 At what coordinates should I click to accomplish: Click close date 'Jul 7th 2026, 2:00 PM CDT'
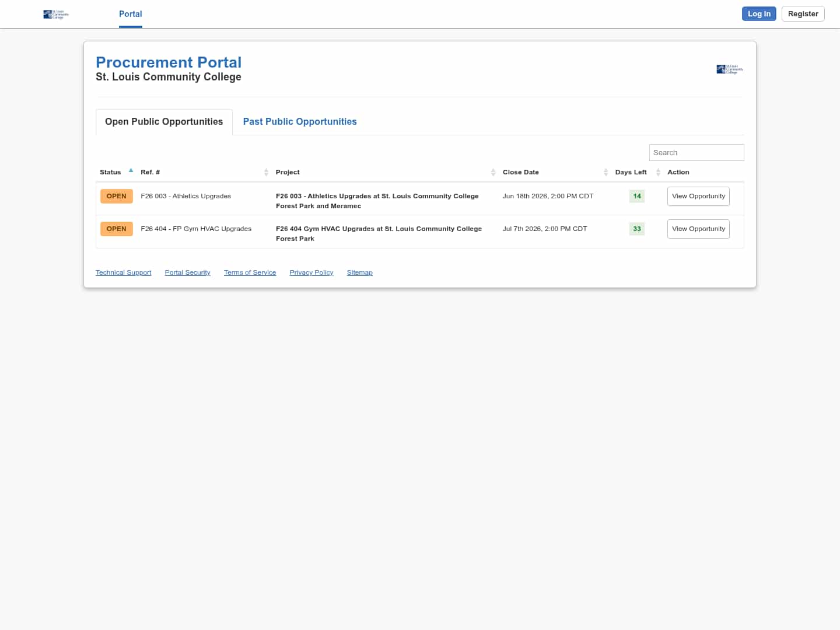pos(545,229)
